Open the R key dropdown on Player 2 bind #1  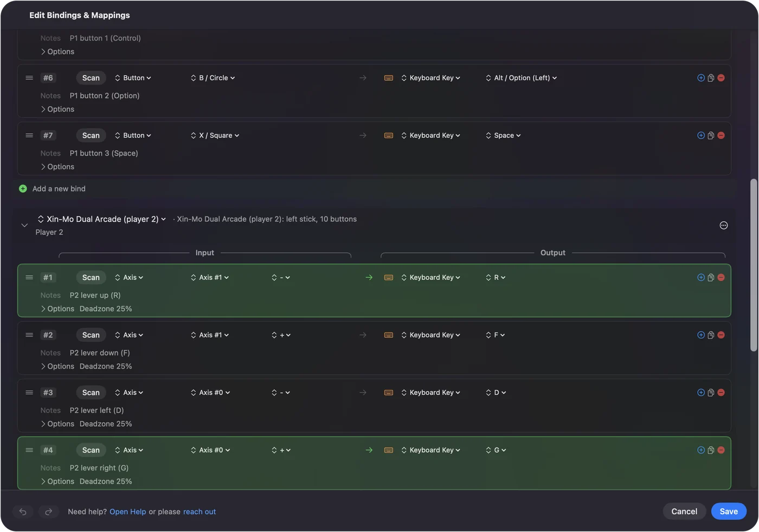tap(496, 278)
